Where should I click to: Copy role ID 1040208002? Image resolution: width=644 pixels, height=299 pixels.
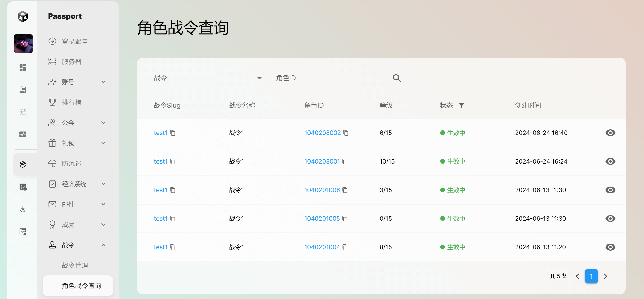click(x=346, y=133)
